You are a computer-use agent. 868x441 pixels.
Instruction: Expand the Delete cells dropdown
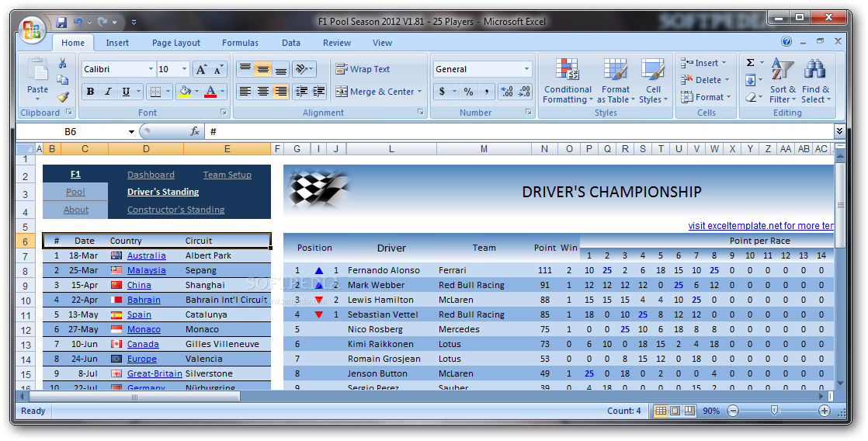pos(727,80)
